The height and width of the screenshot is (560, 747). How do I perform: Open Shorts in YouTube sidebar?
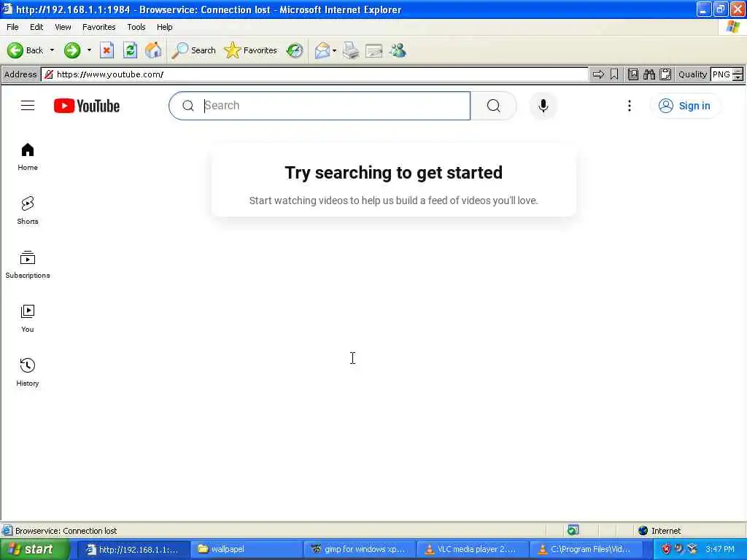(28, 211)
